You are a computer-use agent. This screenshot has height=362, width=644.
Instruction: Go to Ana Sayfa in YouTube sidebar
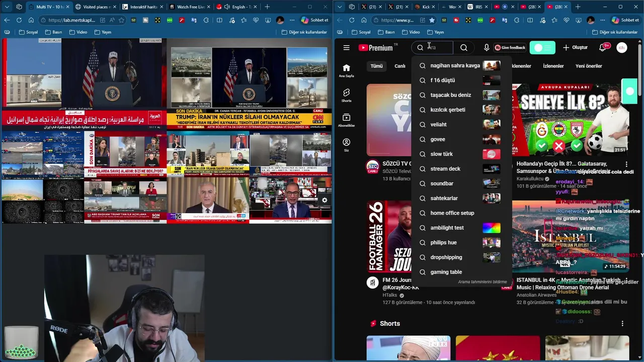coord(346,71)
